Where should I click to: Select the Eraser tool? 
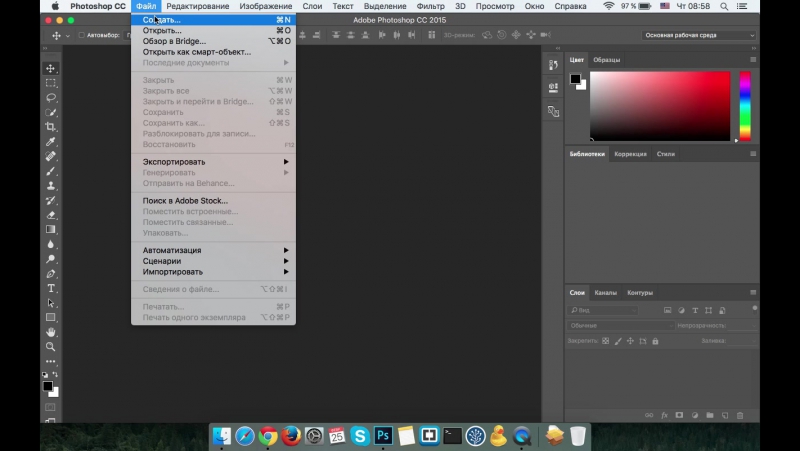[x=51, y=215]
